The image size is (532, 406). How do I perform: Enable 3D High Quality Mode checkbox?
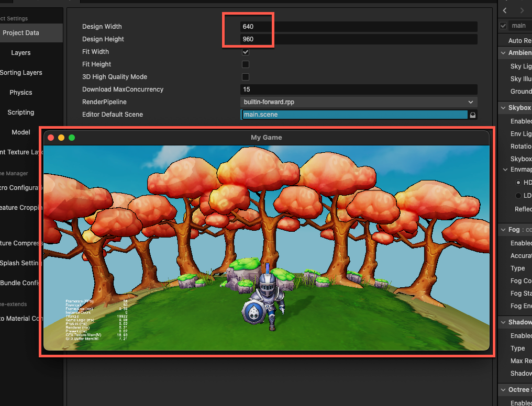click(245, 77)
